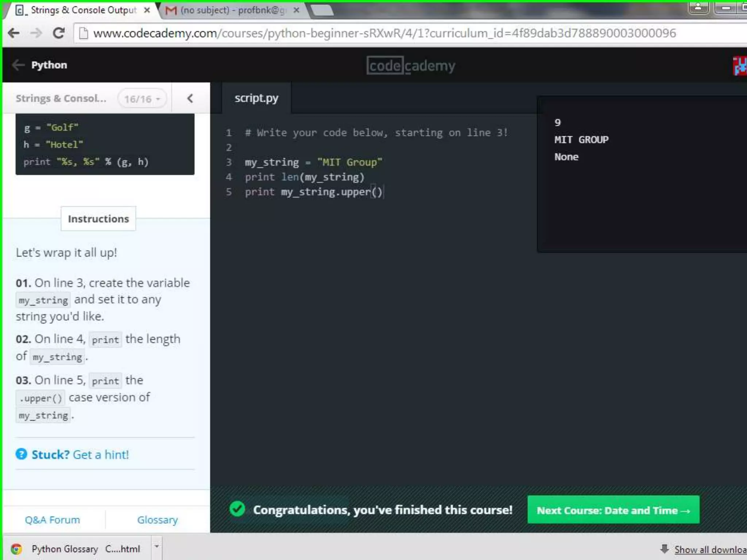Click the Python back arrow icon
Viewport: 747px width, 560px height.
pos(18,65)
